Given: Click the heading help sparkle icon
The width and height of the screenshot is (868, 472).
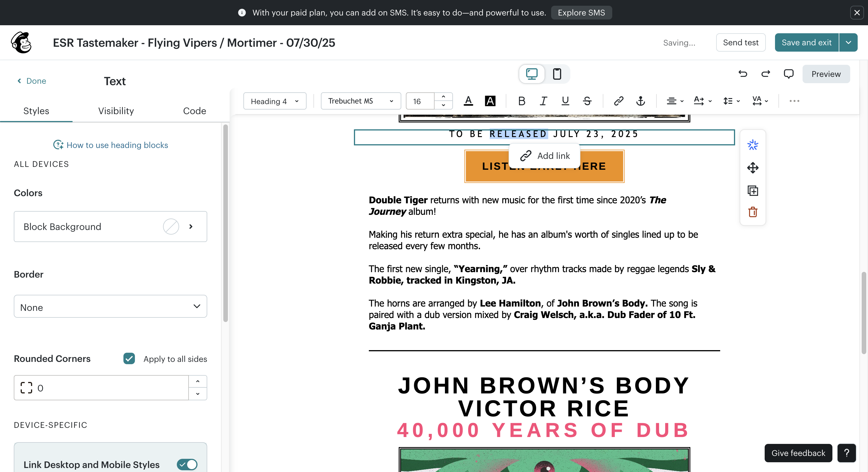Looking at the screenshot, I should point(58,145).
